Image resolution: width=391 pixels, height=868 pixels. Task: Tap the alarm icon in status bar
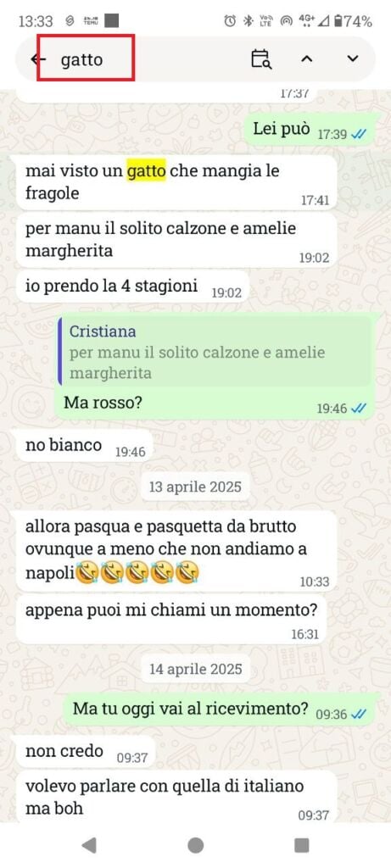pos(230,21)
